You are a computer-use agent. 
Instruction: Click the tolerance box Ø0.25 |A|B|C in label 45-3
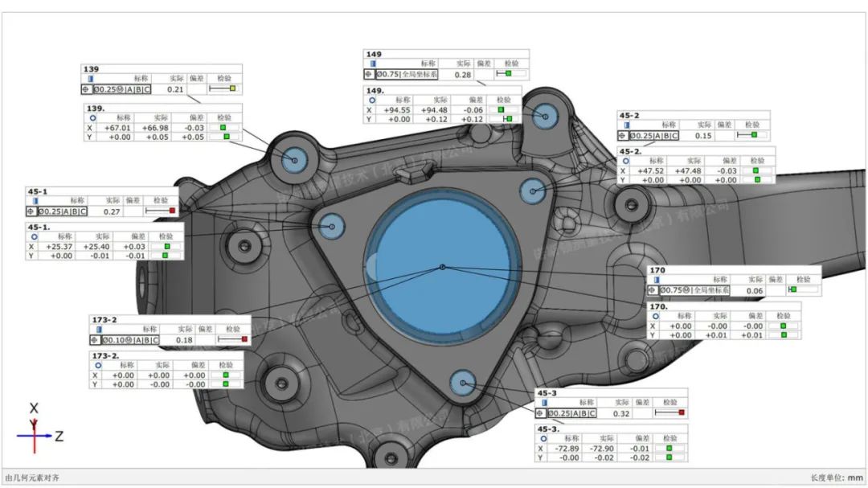click(x=572, y=413)
